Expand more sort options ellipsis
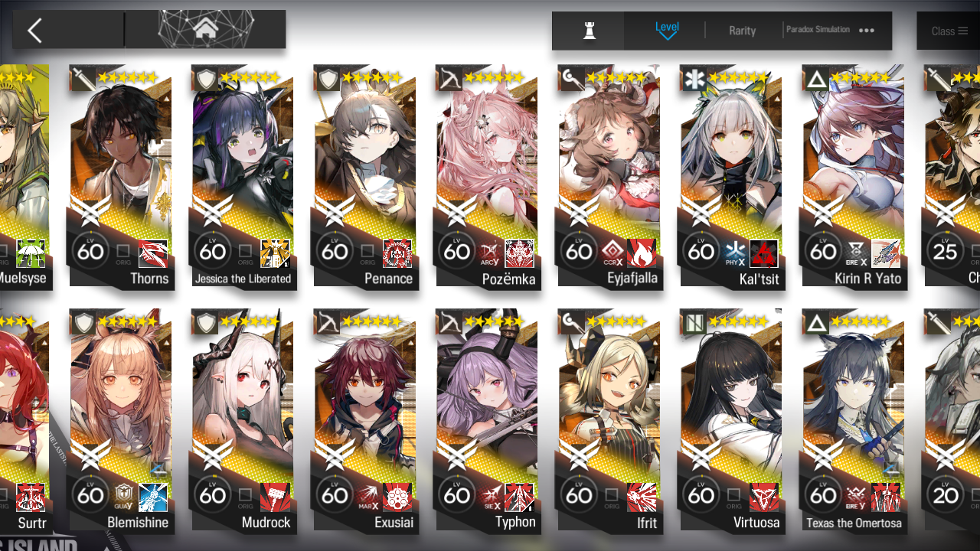The height and width of the screenshot is (551, 980). point(867,31)
